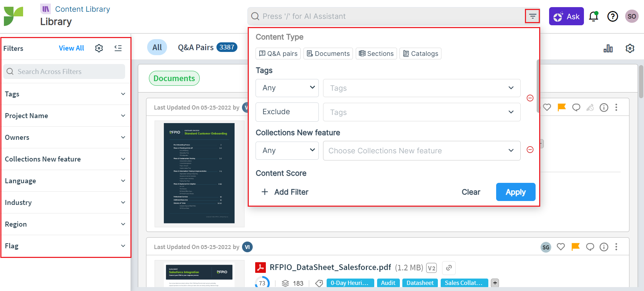Click Add Filter
Screen dimensions: 644x291
pyautogui.click(x=285, y=192)
